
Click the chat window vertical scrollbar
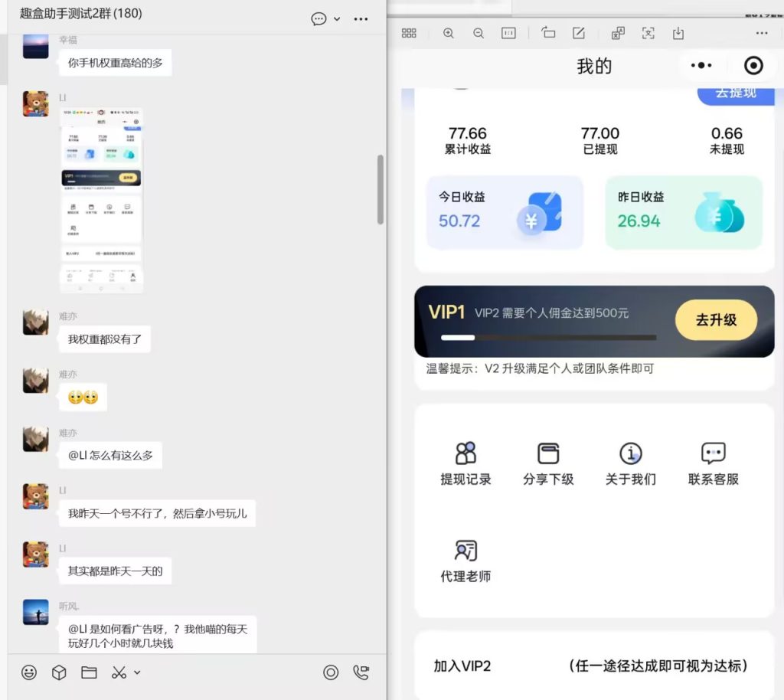pos(381,190)
